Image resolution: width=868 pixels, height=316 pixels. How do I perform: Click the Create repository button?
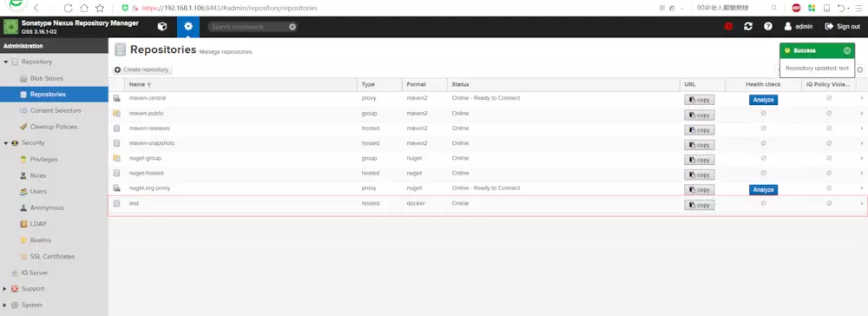click(141, 69)
